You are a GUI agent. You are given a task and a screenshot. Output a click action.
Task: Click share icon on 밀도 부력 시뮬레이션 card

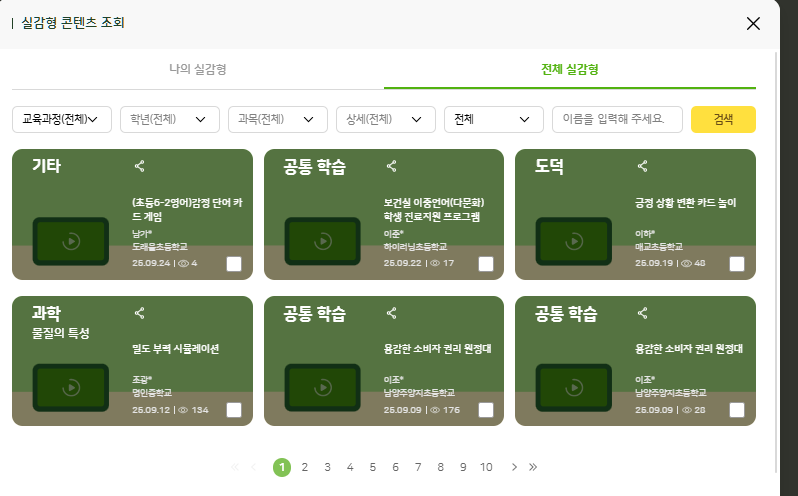pos(140,313)
